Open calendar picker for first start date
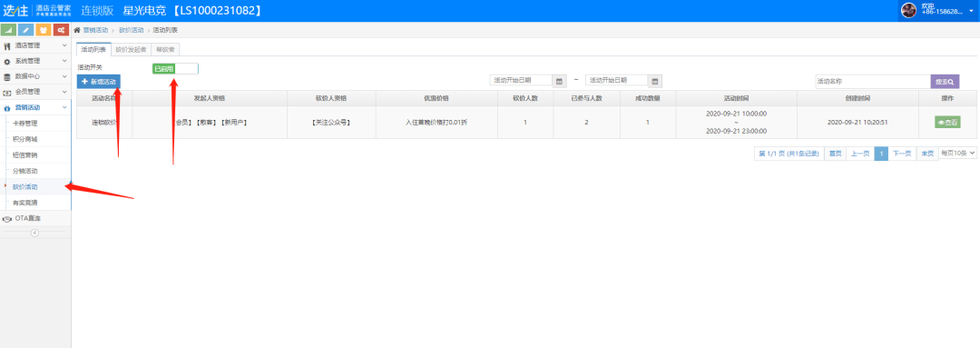 click(559, 81)
